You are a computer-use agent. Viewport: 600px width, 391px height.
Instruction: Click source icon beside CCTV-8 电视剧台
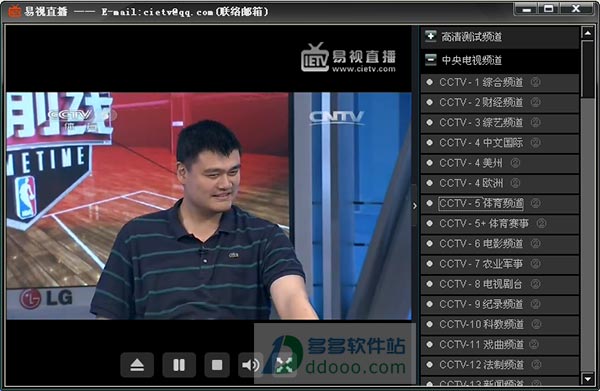[536, 285]
